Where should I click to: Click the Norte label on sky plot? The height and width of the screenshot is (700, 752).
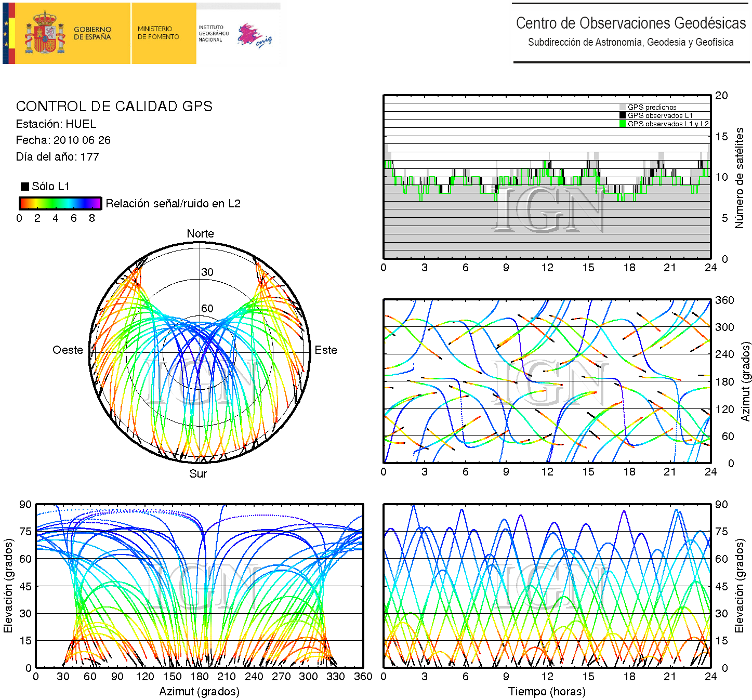pyautogui.click(x=200, y=234)
